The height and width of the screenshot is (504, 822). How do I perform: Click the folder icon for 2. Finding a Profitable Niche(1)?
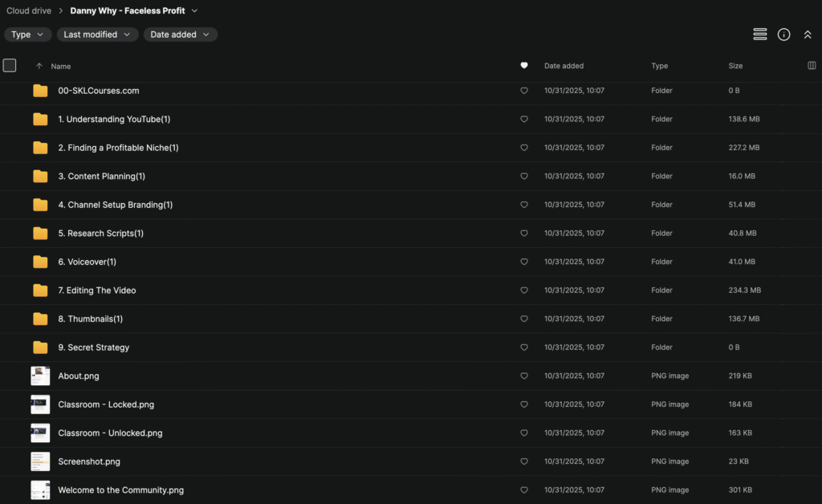pyautogui.click(x=40, y=148)
